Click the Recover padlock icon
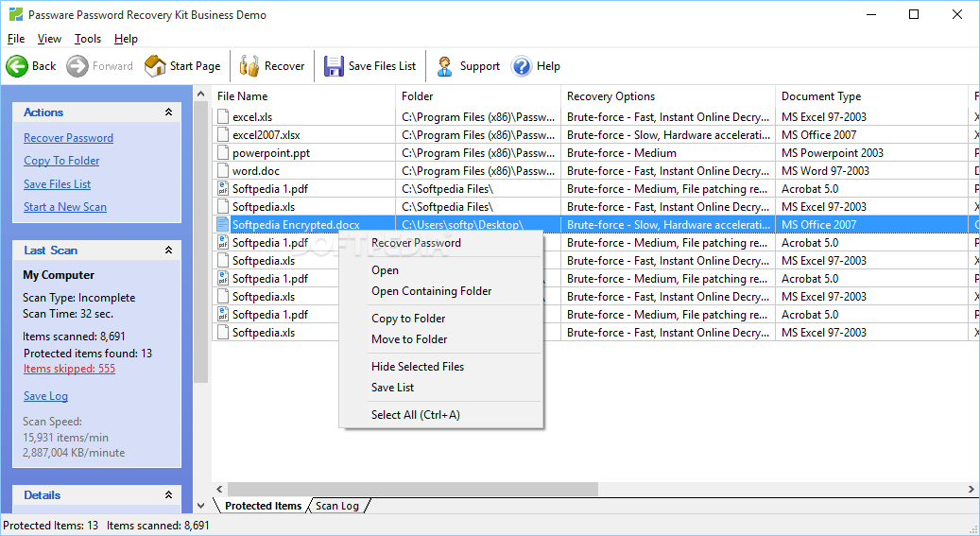The image size is (980, 536). tap(249, 65)
